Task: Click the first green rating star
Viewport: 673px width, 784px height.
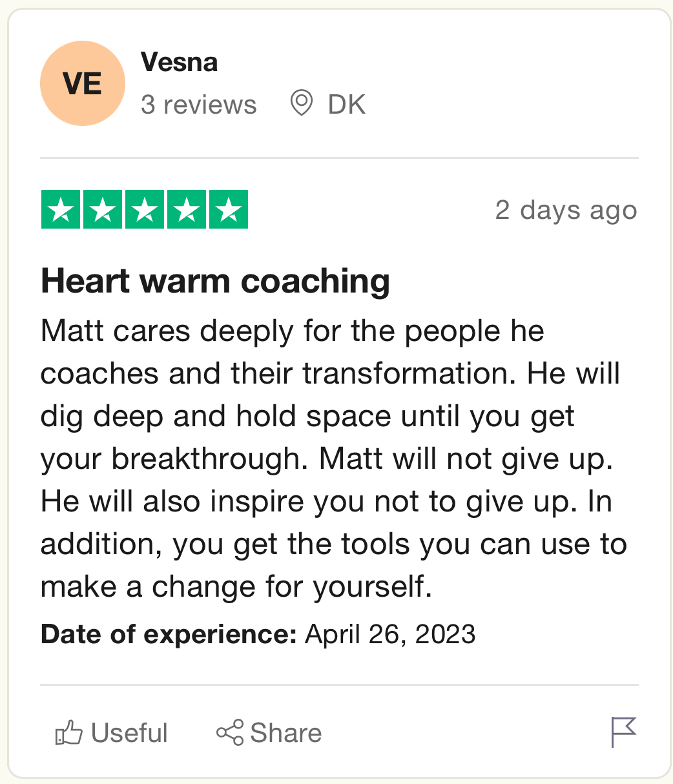Action: [61, 209]
